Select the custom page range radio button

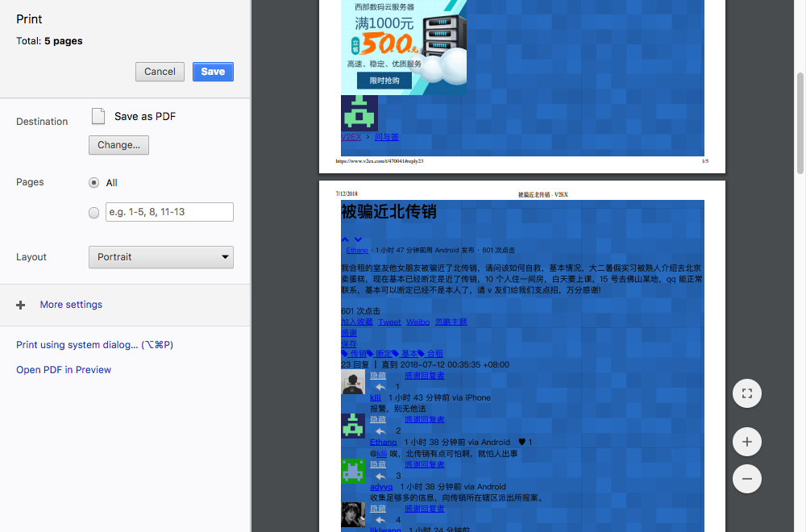pos(93,212)
